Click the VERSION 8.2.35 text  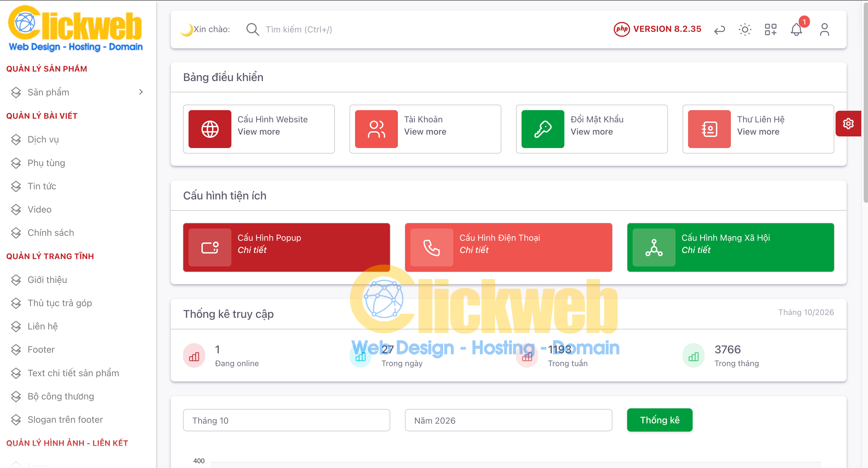667,29
